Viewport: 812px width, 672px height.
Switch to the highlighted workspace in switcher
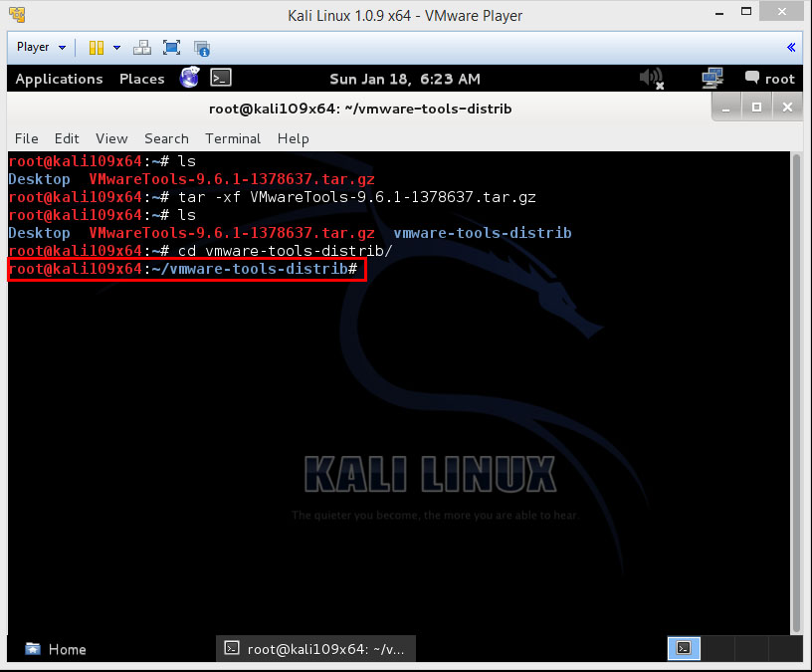[684, 649]
